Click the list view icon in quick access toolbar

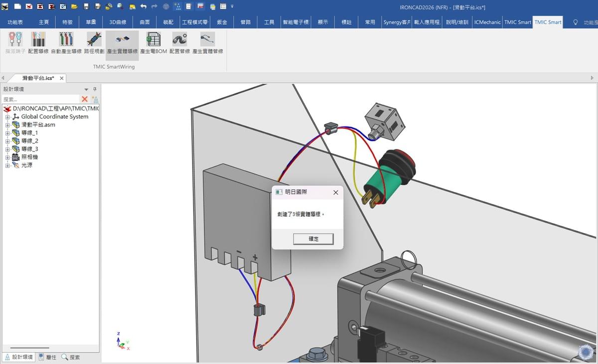tap(223, 7)
